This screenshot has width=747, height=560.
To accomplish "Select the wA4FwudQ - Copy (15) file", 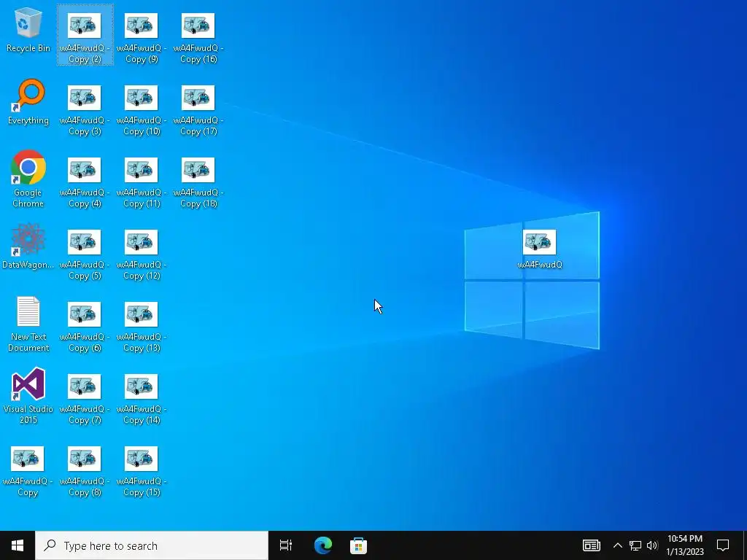I will point(142,472).
